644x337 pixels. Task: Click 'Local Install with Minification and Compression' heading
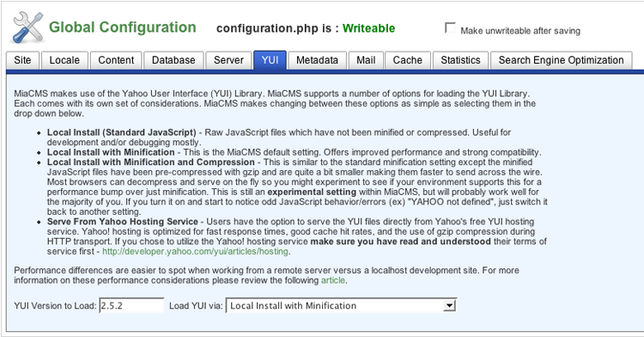click(x=151, y=162)
